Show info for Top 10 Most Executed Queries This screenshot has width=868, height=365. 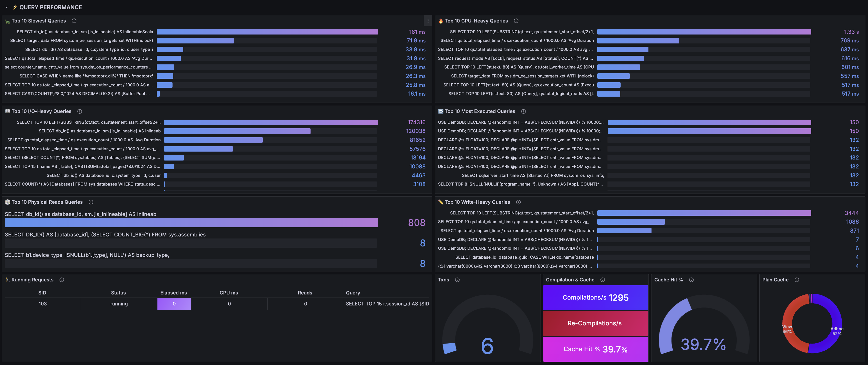pyautogui.click(x=523, y=111)
